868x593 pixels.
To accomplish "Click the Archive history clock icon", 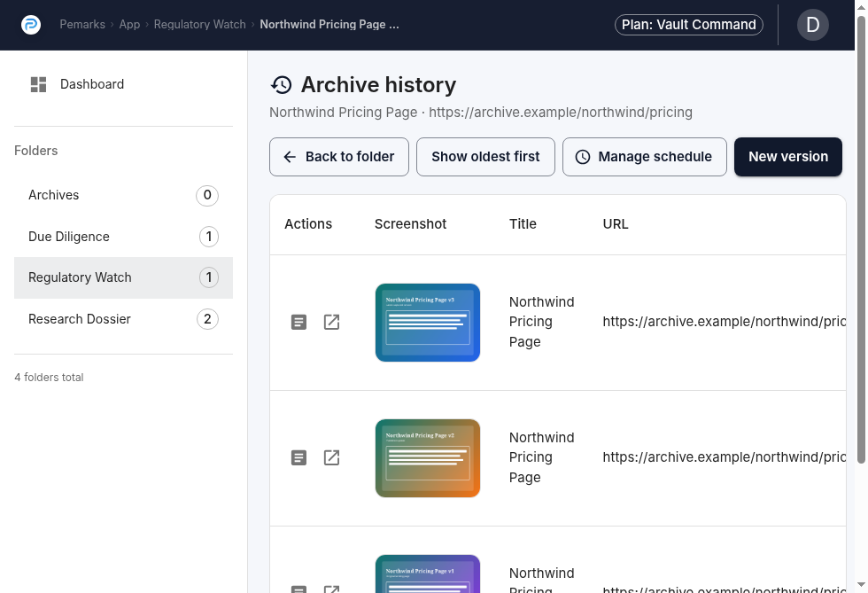I will click(282, 85).
